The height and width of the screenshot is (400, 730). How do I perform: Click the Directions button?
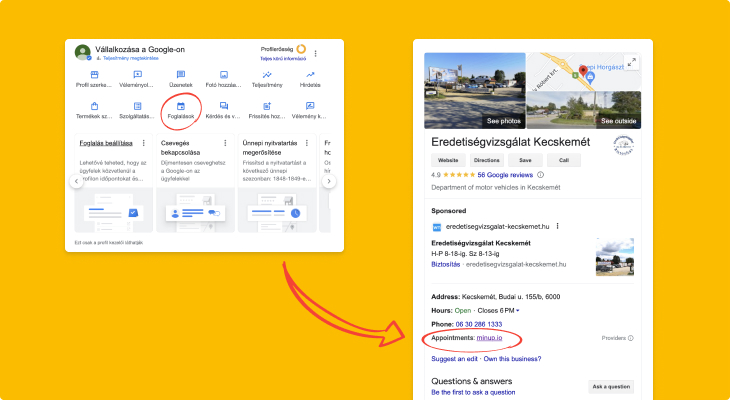point(487,160)
